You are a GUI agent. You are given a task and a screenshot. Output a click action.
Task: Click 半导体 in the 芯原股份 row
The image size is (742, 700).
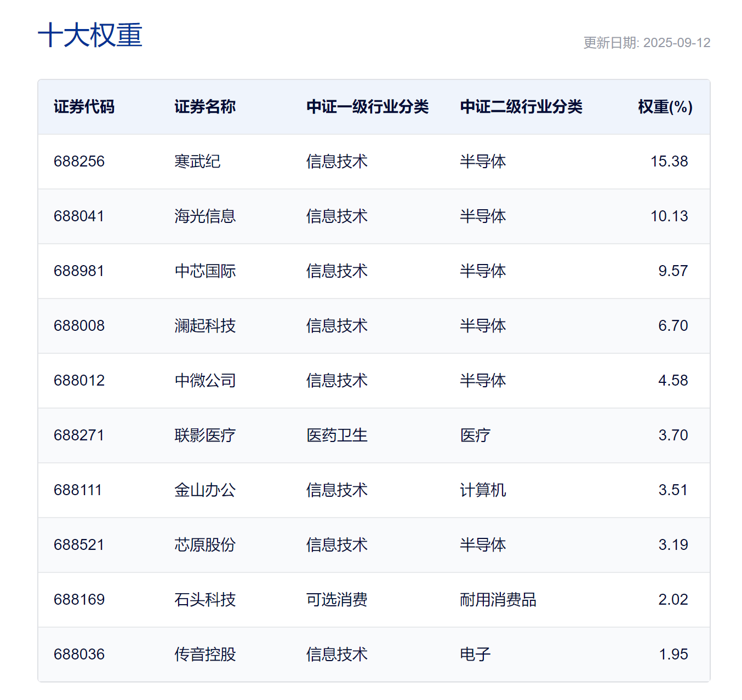(483, 545)
